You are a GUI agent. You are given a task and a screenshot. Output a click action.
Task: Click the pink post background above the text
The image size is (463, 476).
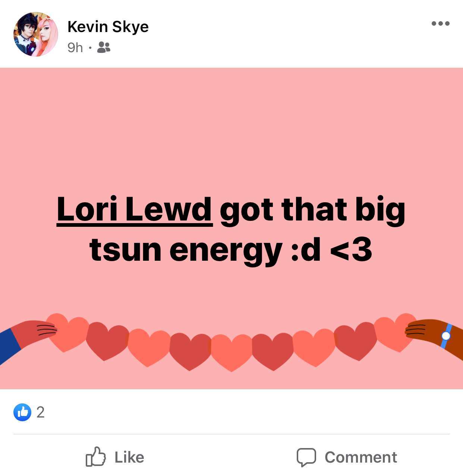[231, 130]
